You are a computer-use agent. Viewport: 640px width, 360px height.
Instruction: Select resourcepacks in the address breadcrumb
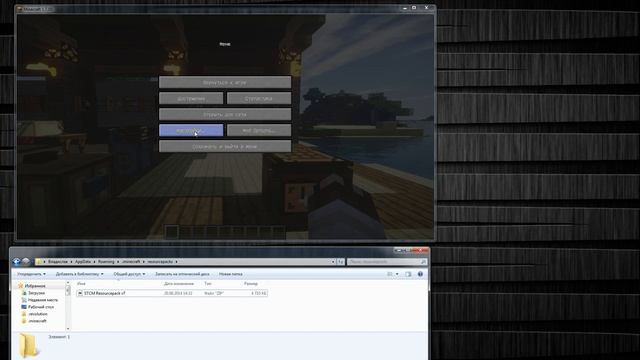160,262
